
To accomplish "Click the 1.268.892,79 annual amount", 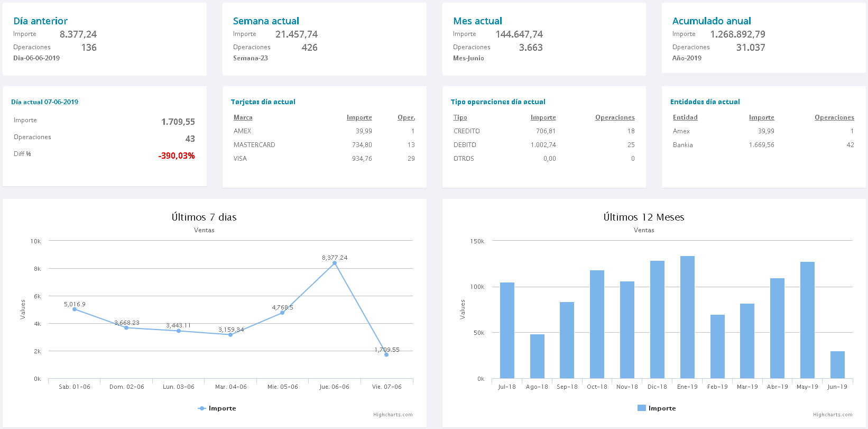I will (x=738, y=34).
